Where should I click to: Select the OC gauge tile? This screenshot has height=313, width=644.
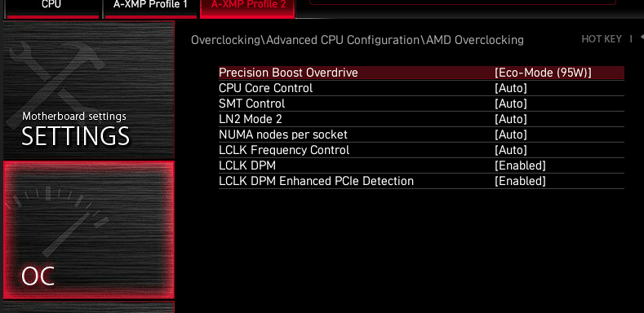[x=89, y=230]
